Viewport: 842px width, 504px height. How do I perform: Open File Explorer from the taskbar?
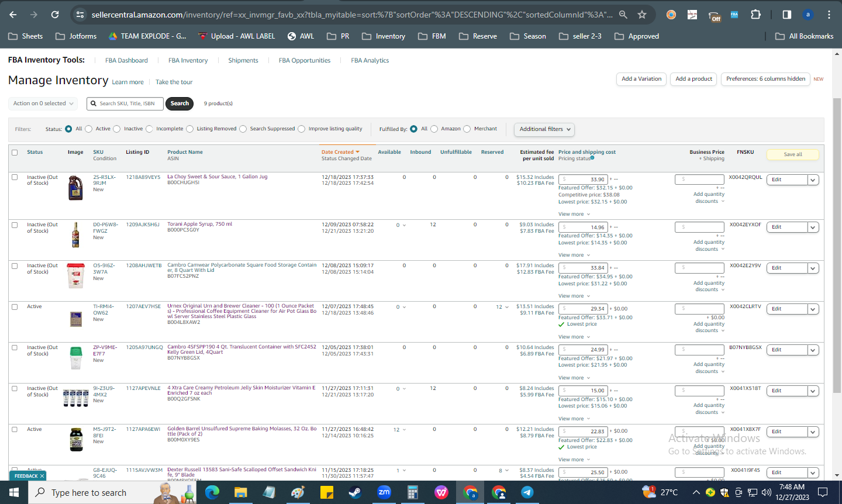click(241, 492)
